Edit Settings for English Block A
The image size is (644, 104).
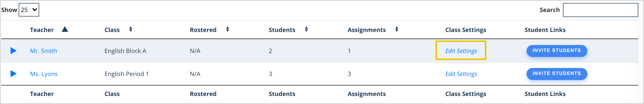coord(461,51)
